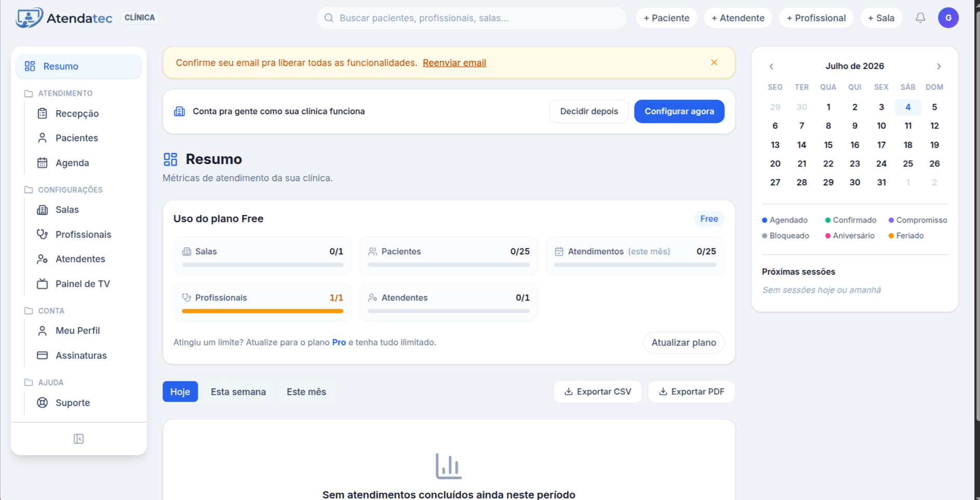Open the Resumo sidebar item

79,66
